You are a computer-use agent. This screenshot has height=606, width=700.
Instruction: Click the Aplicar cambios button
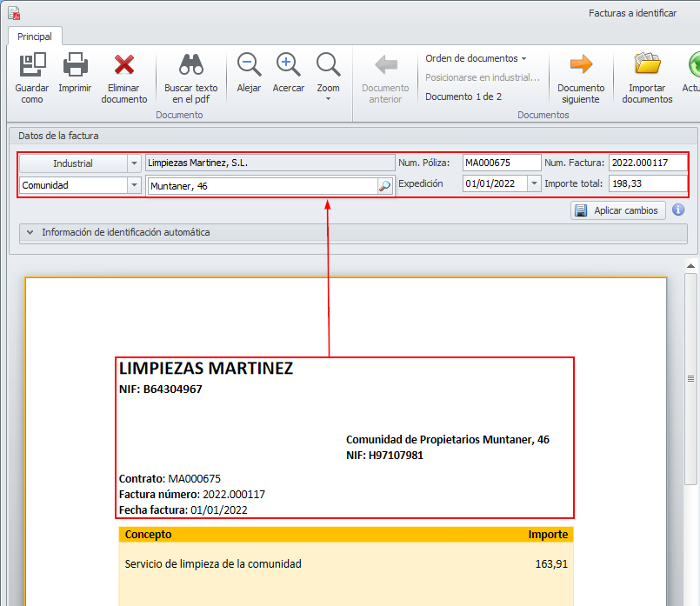pyautogui.click(x=618, y=210)
